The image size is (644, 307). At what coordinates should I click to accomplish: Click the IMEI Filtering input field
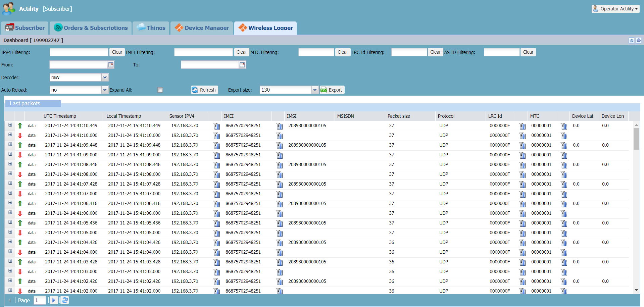(x=203, y=52)
